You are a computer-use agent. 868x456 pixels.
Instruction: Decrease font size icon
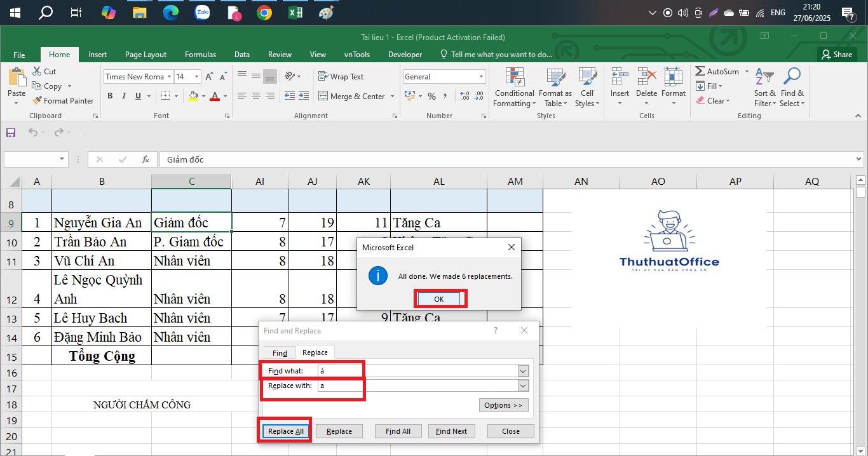[222, 77]
